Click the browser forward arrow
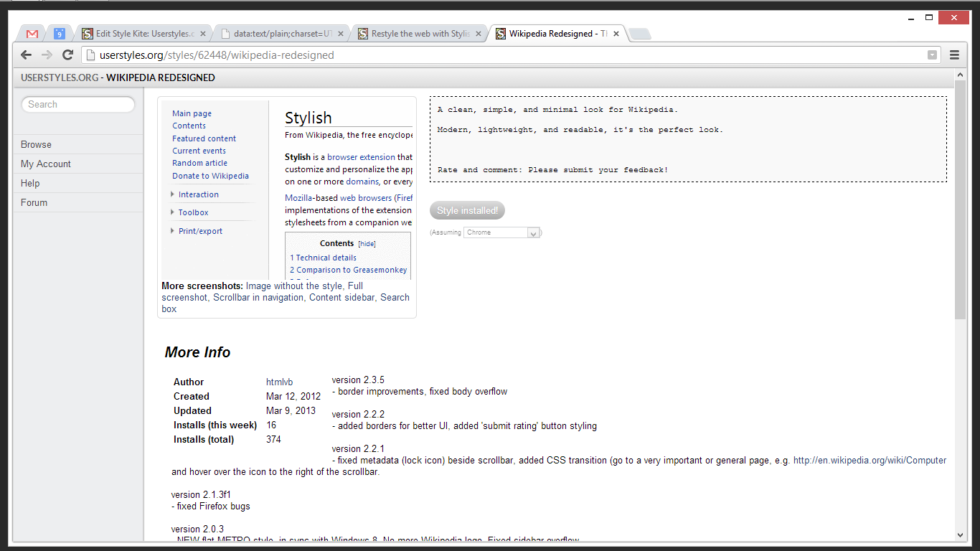 pyautogui.click(x=47, y=55)
